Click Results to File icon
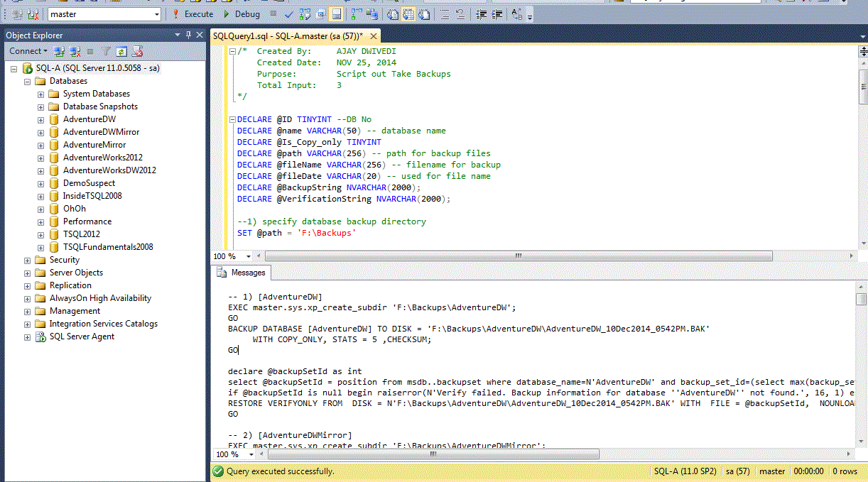The height and width of the screenshot is (482, 868). (424, 14)
